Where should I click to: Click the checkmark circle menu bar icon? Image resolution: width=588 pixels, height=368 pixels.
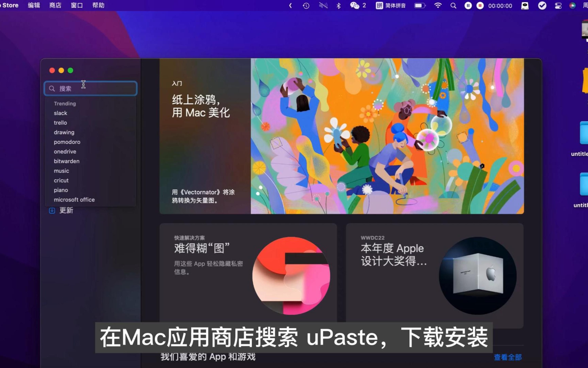(x=542, y=6)
